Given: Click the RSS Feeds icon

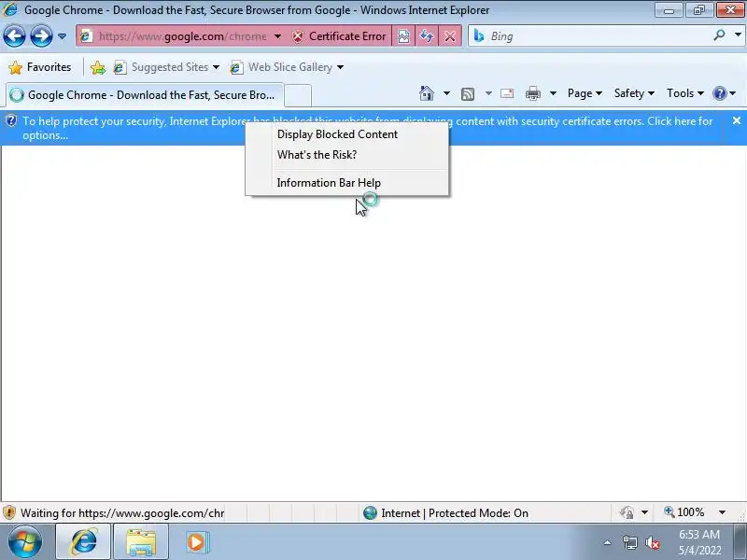Looking at the screenshot, I should [x=468, y=94].
